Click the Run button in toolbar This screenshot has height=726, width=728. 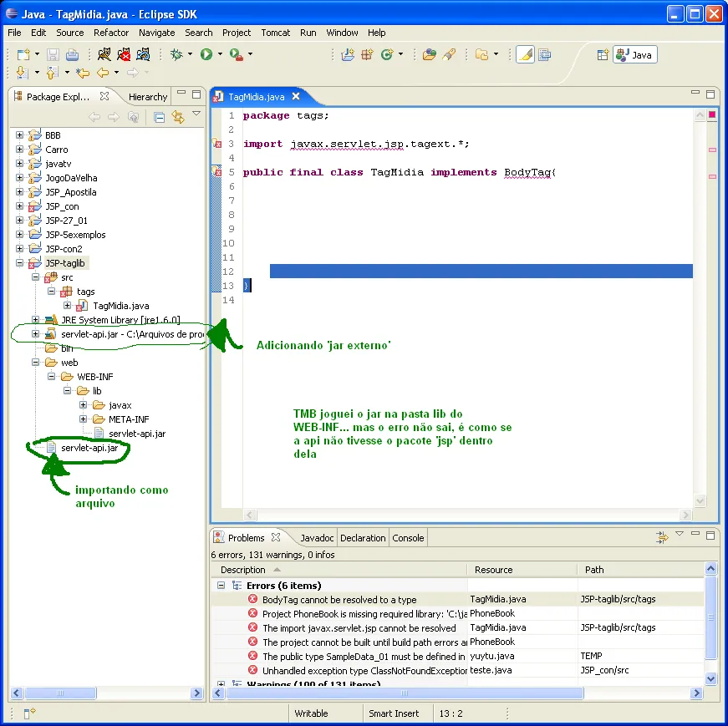click(x=206, y=54)
